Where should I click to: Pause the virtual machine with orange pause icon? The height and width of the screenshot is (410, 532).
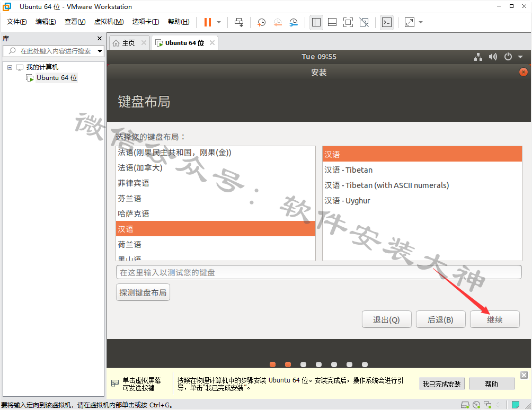(208, 22)
